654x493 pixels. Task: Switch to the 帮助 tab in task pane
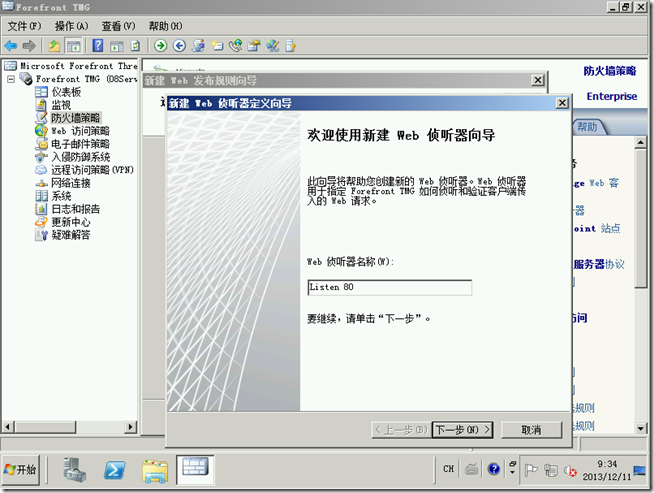click(587, 127)
